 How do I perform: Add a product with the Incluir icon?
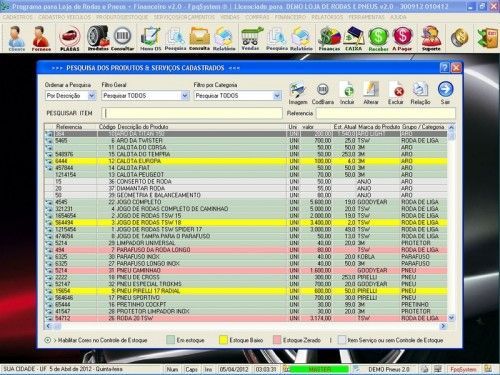click(347, 94)
